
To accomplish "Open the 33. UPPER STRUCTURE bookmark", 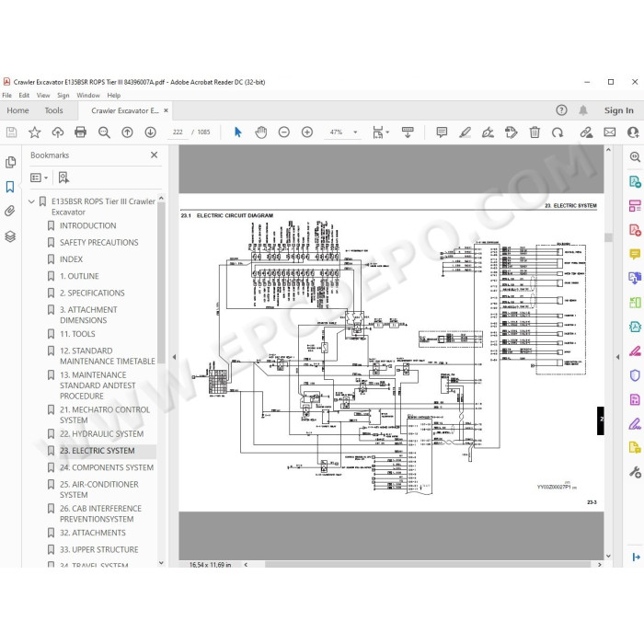I will coord(99,549).
